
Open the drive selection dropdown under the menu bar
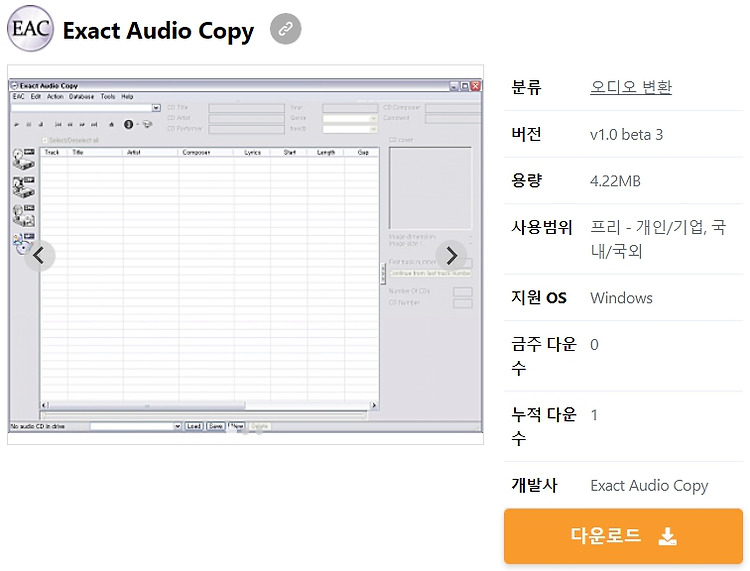click(x=156, y=108)
